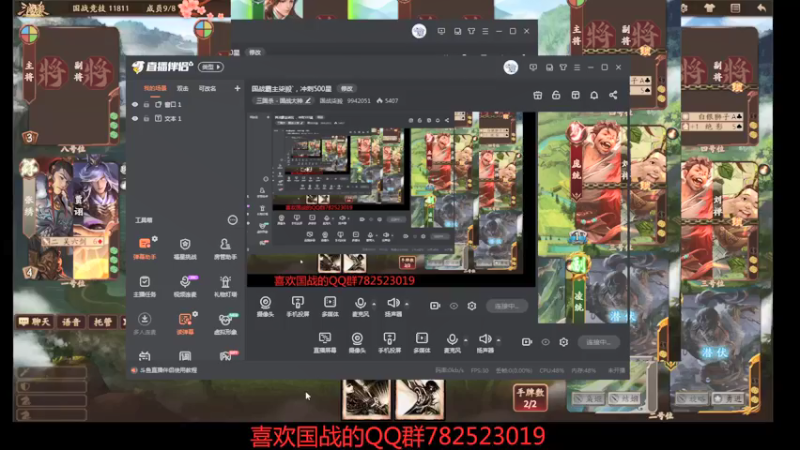
Task: Open the 福星挑战 tool in the toolbox
Action: pyautogui.click(x=185, y=248)
